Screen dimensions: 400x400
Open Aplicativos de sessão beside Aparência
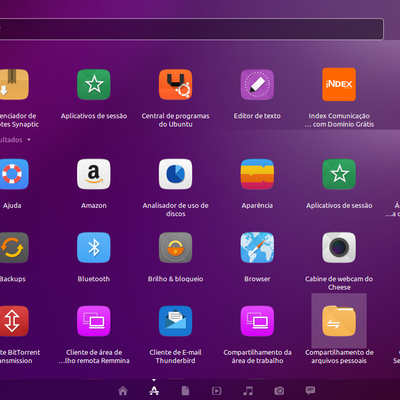click(x=339, y=174)
